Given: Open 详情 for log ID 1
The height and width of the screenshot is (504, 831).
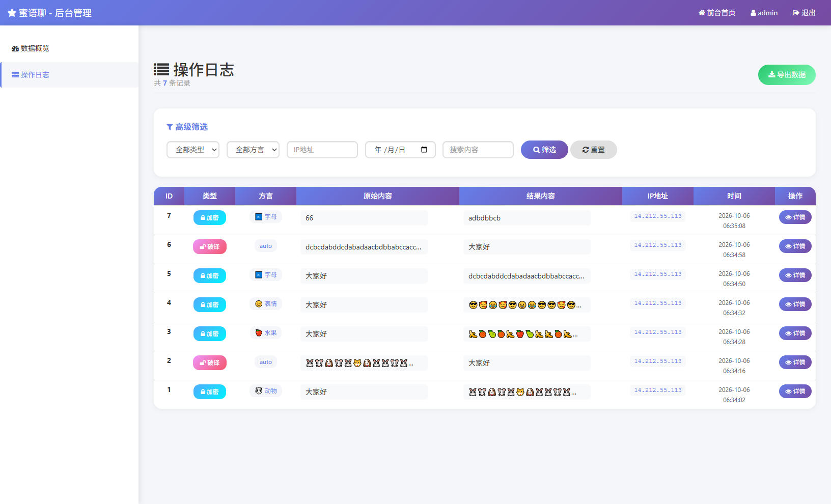Looking at the screenshot, I should tap(795, 391).
